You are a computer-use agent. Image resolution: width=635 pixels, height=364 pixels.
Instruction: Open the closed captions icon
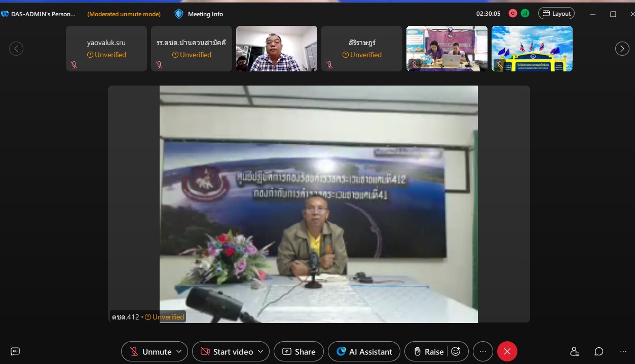pyautogui.click(x=15, y=351)
